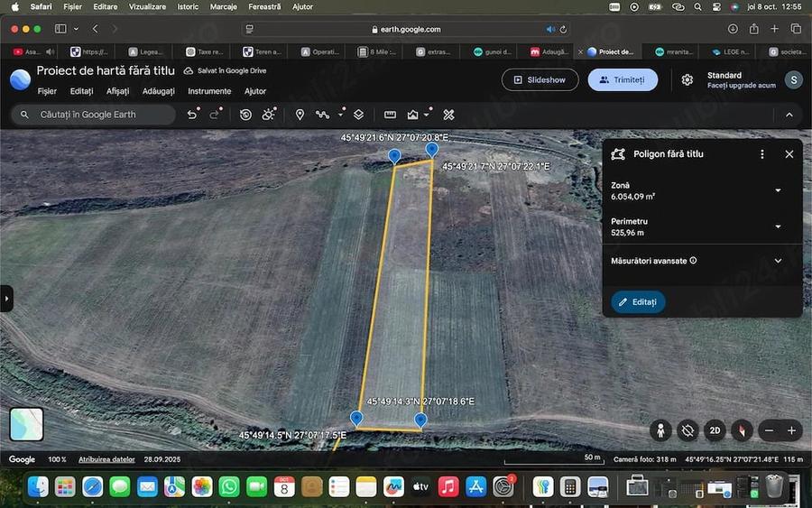Open historical imagery clock icon

pyautogui.click(x=245, y=115)
